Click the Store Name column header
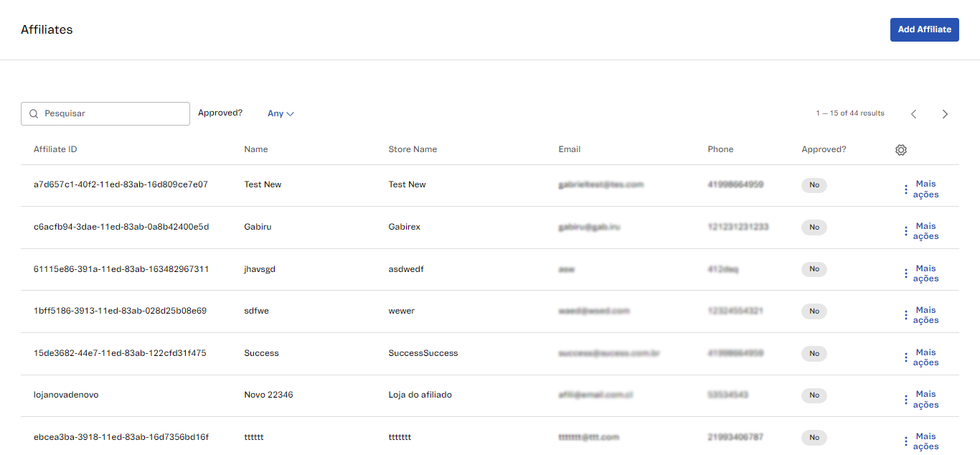Screen dimensions: 980x455 tap(413, 149)
